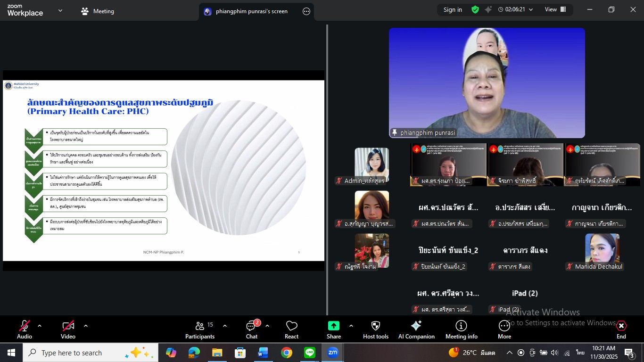Open the Participants panel

(x=200, y=329)
